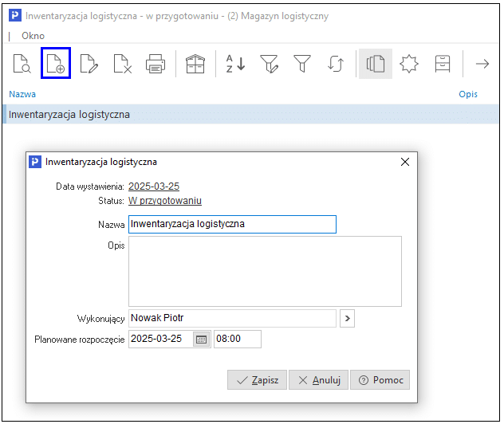504x424 pixels.
Task: Click the plain filter funnel icon
Action: pos(302,64)
